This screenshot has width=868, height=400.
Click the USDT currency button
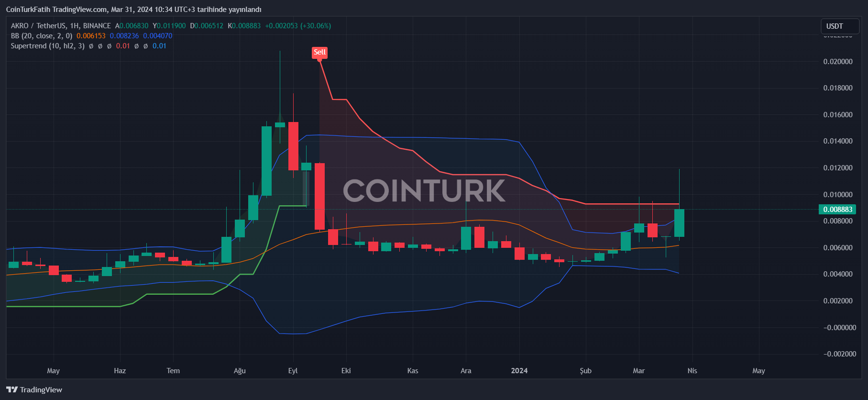pyautogui.click(x=840, y=26)
